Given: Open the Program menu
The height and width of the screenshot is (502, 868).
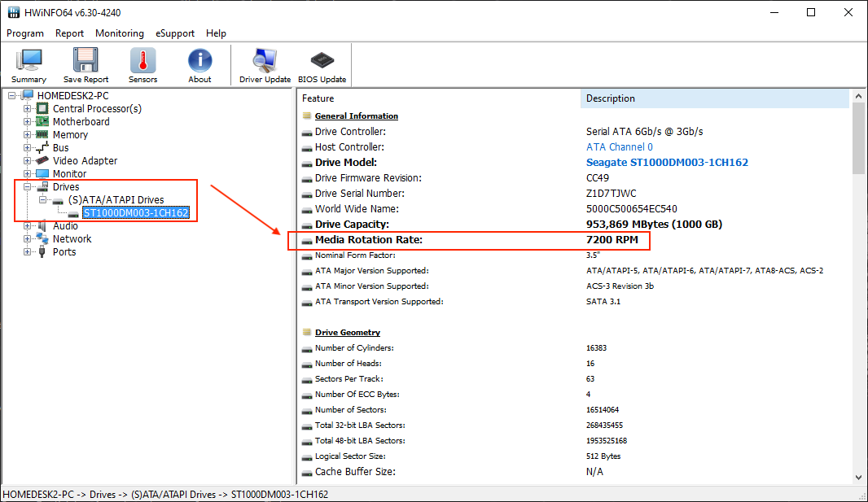Looking at the screenshot, I should (25, 33).
